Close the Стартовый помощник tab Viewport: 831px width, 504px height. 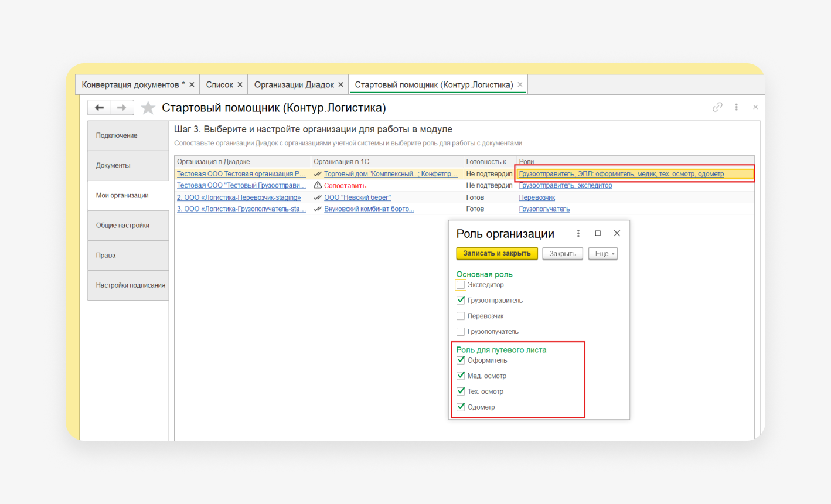[x=520, y=85]
